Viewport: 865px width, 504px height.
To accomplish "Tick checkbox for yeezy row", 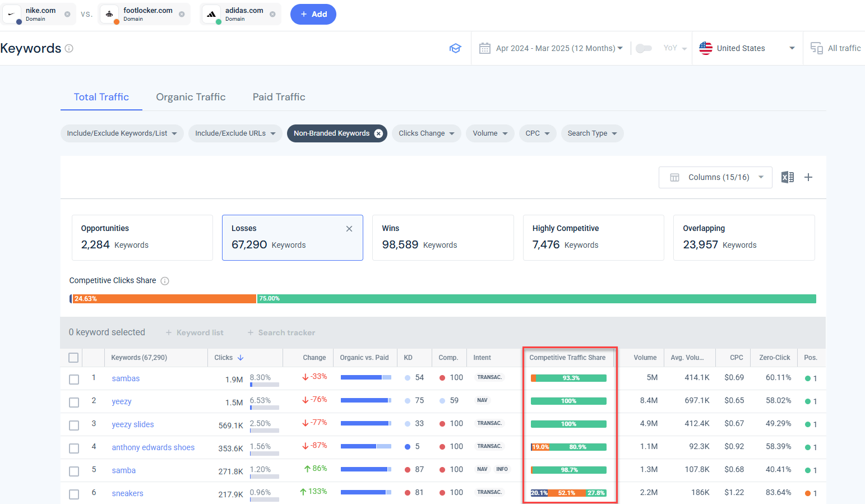I will (x=74, y=403).
